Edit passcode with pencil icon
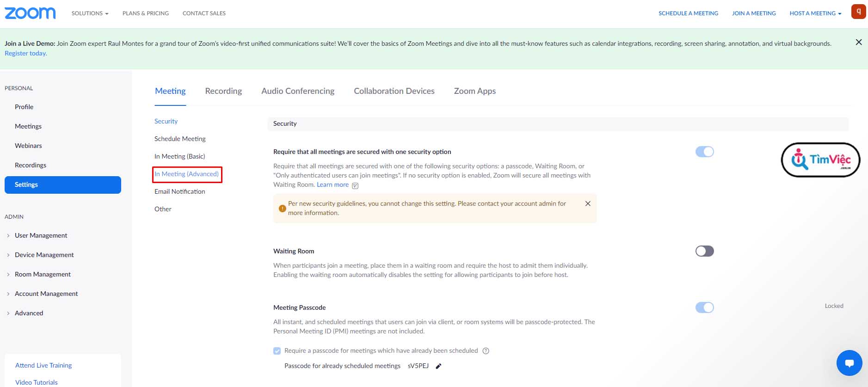The height and width of the screenshot is (387, 868). tap(438, 366)
